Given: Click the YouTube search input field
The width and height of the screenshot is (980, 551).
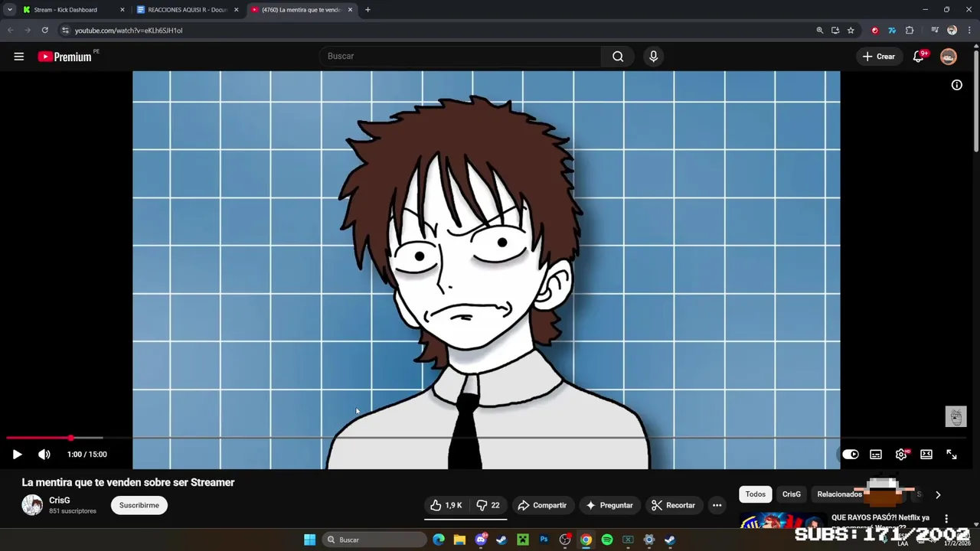Looking at the screenshot, I should pyautogui.click(x=459, y=56).
